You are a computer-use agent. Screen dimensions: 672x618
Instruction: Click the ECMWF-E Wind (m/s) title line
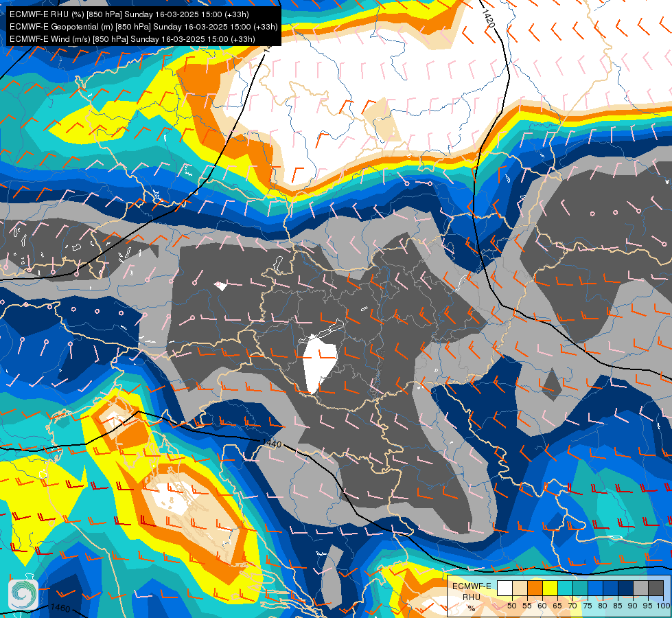[x=132, y=39]
